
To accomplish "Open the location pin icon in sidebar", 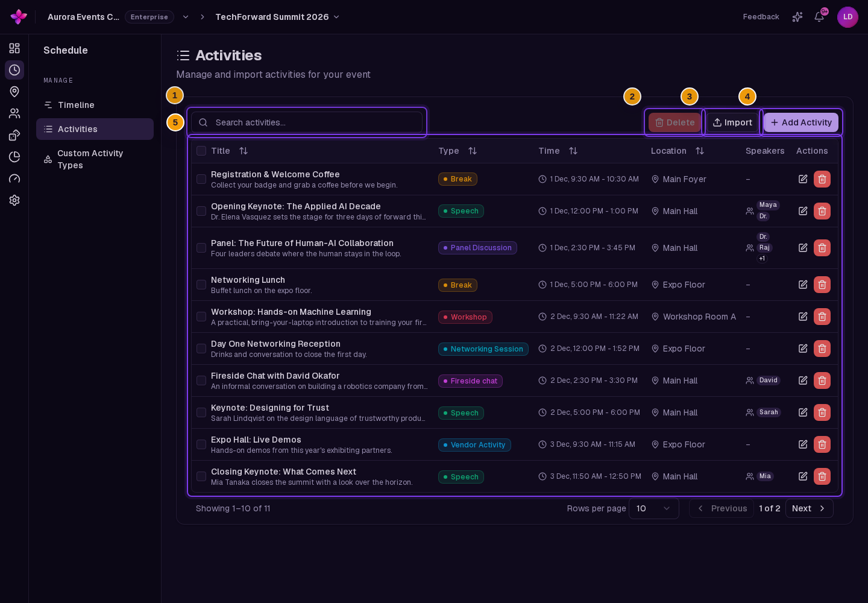I will (x=14, y=92).
